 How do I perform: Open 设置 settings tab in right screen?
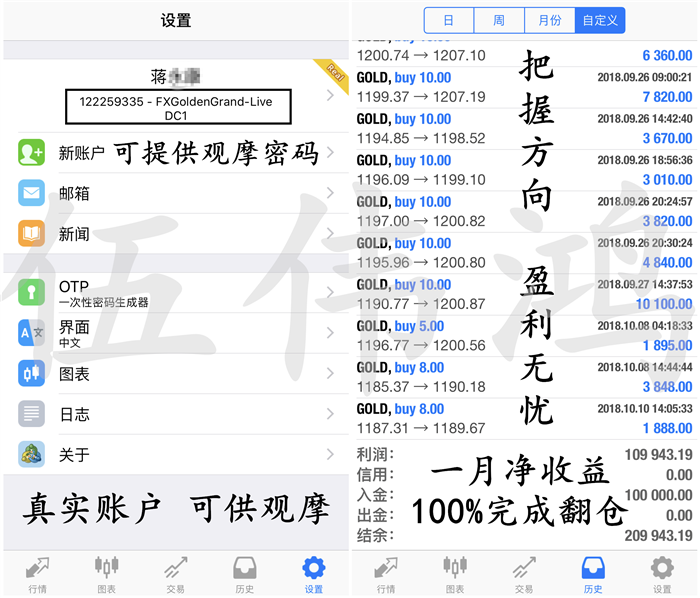point(662,575)
